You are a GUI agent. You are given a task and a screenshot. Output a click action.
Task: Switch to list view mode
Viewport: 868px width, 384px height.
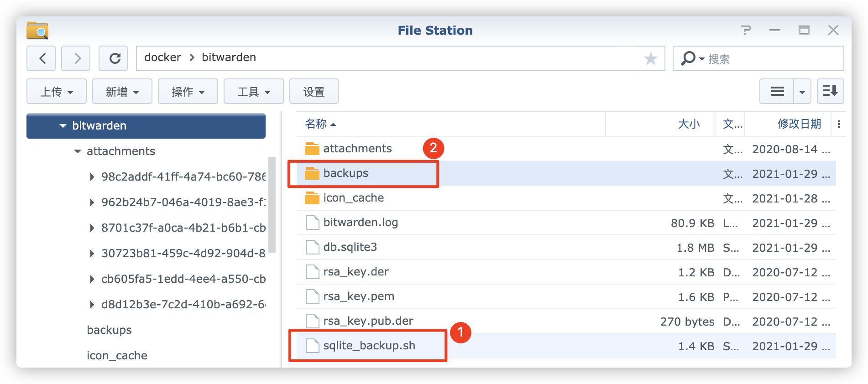(x=777, y=91)
